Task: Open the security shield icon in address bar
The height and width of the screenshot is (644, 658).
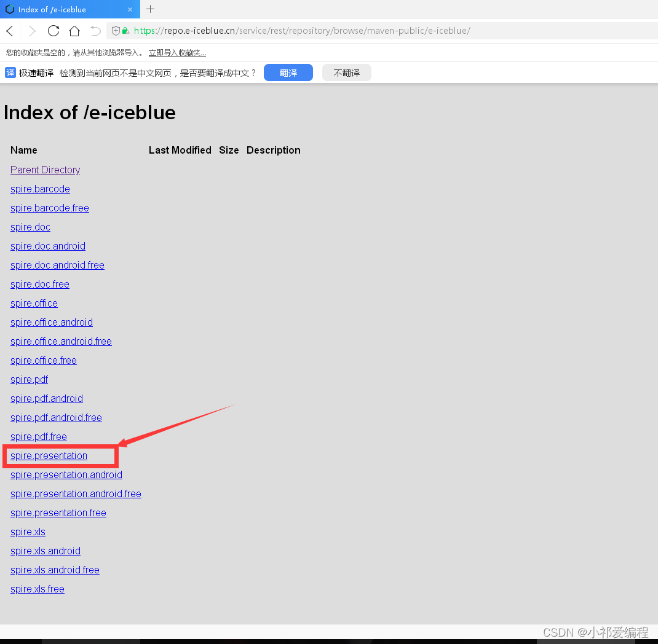Action: [x=116, y=31]
